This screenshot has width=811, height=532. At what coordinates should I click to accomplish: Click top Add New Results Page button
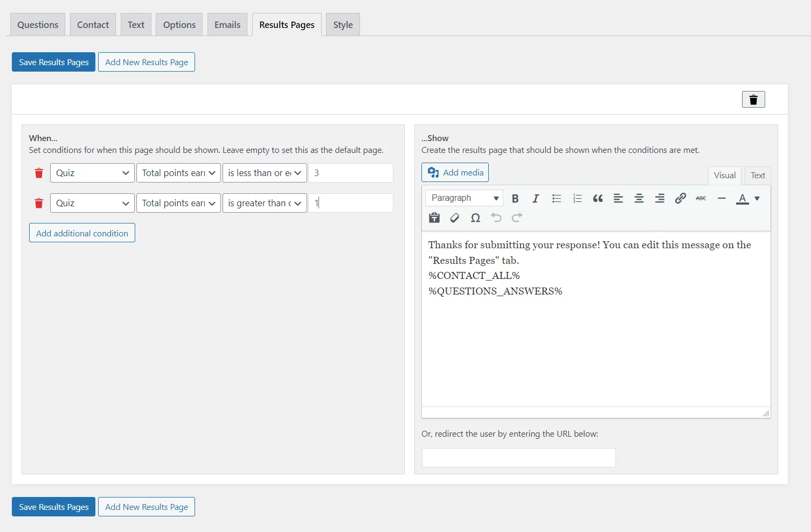(147, 62)
